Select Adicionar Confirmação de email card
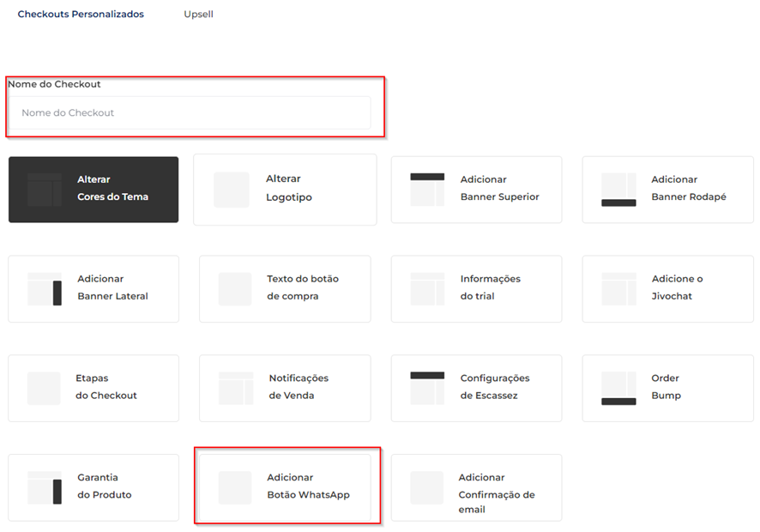Screen dimensions: 760x532 [476, 488]
